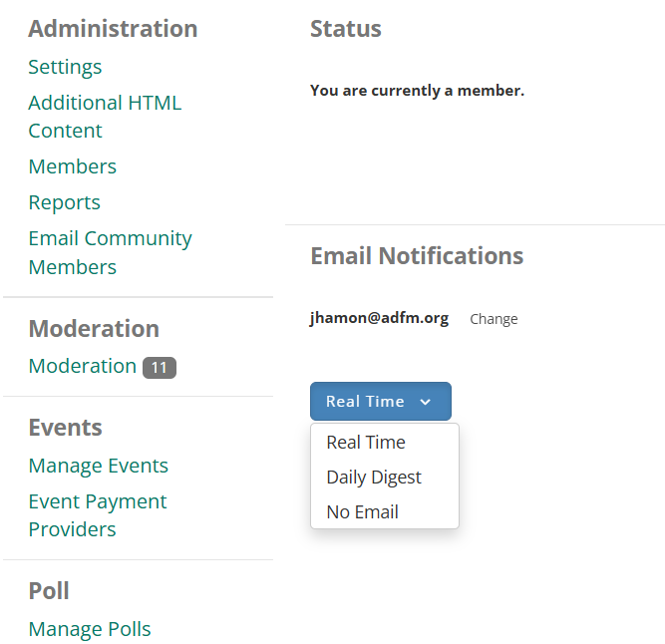This screenshot has height=644, width=665.
Task: Open the Members administration page
Action: [73, 166]
